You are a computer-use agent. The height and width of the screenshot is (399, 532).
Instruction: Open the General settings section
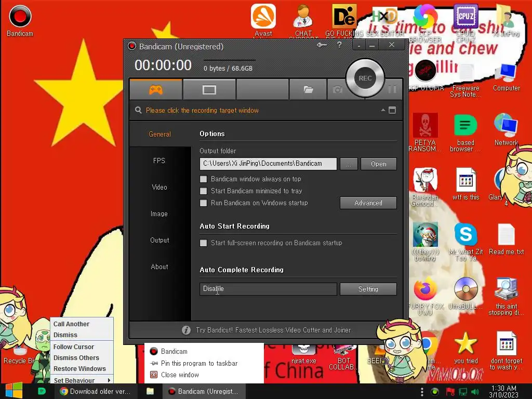[160, 134]
